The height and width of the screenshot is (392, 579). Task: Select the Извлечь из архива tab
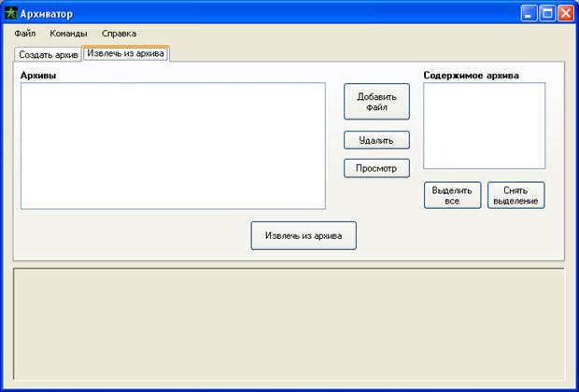tap(125, 53)
